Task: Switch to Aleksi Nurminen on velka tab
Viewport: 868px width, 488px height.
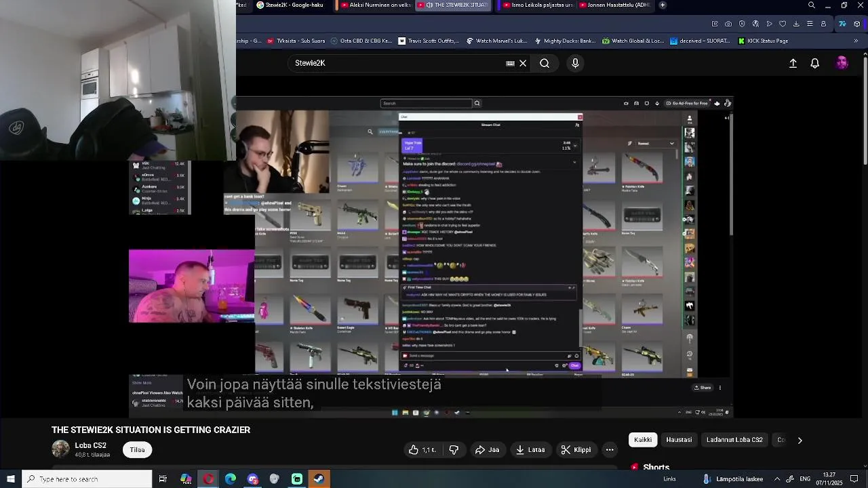Action: (377, 5)
